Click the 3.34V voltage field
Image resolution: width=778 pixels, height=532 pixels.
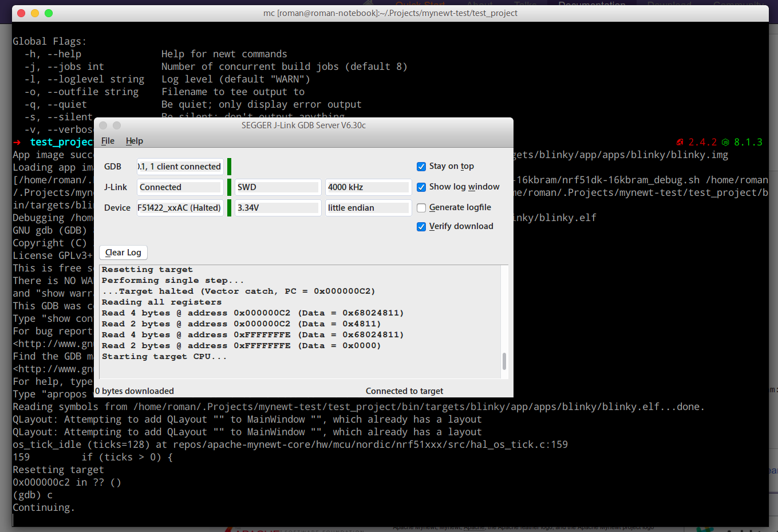tap(278, 208)
